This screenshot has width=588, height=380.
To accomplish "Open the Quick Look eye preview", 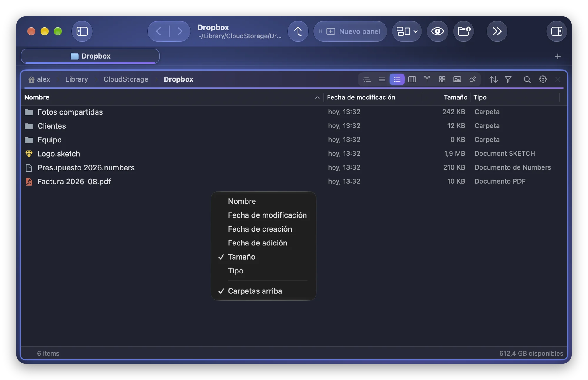I will point(437,31).
